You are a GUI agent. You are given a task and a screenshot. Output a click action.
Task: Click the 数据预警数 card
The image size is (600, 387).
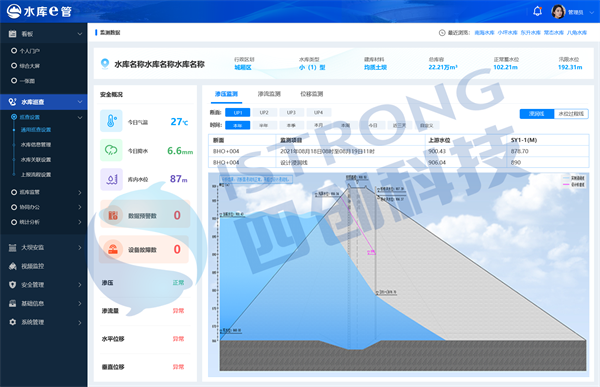tap(145, 214)
